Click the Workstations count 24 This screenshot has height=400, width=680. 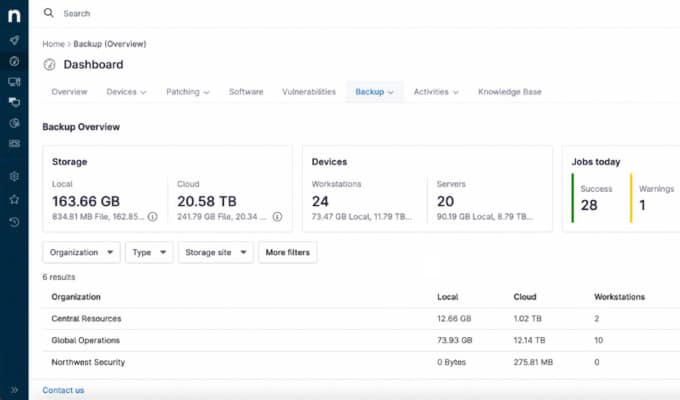click(x=320, y=201)
